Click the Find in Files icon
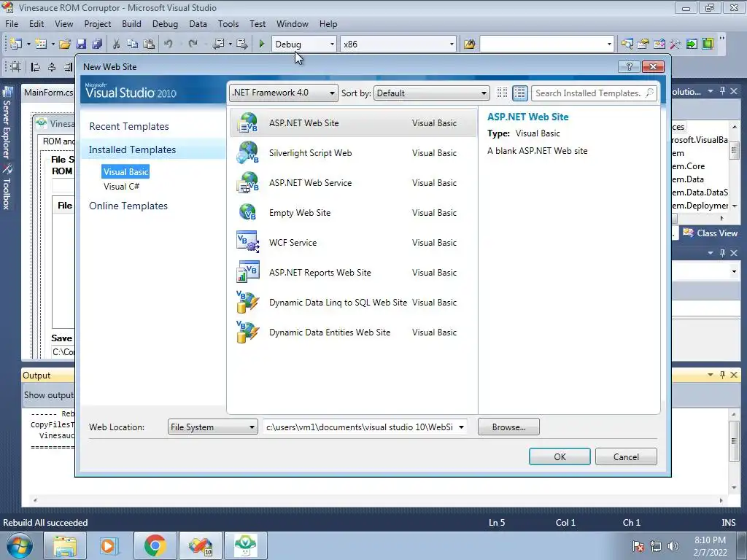The image size is (747, 560). (469, 44)
